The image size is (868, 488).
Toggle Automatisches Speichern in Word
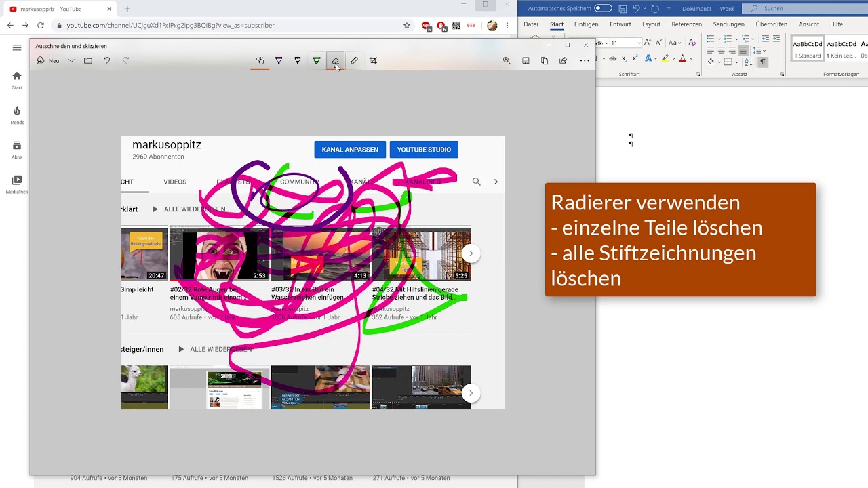point(602,8)
